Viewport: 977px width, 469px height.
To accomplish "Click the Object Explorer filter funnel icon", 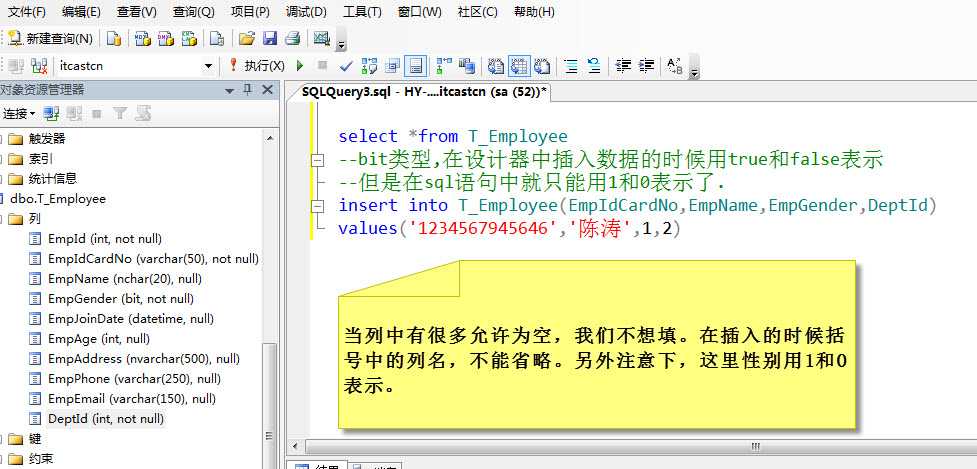I will pos(120,113).
